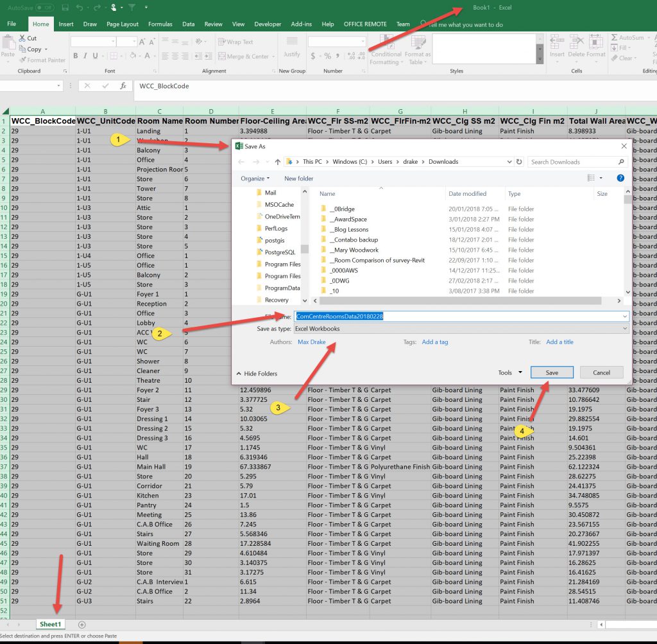This screenshot has width=657, height=644.
Task: Toggle the AutoSave switch
Action: [44, 8]
